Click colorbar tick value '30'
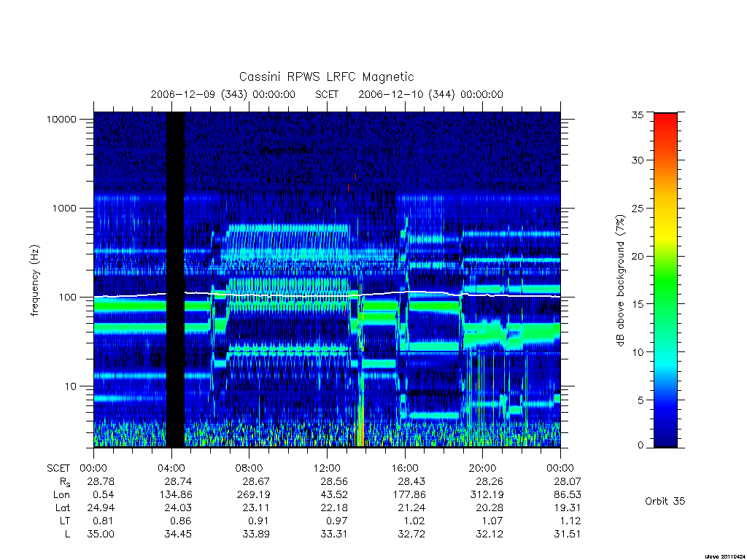 [638, 160]
